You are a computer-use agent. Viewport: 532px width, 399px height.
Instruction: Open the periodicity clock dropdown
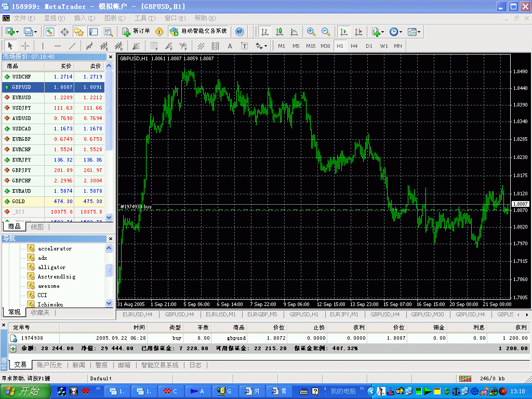(x=395, y=32)
